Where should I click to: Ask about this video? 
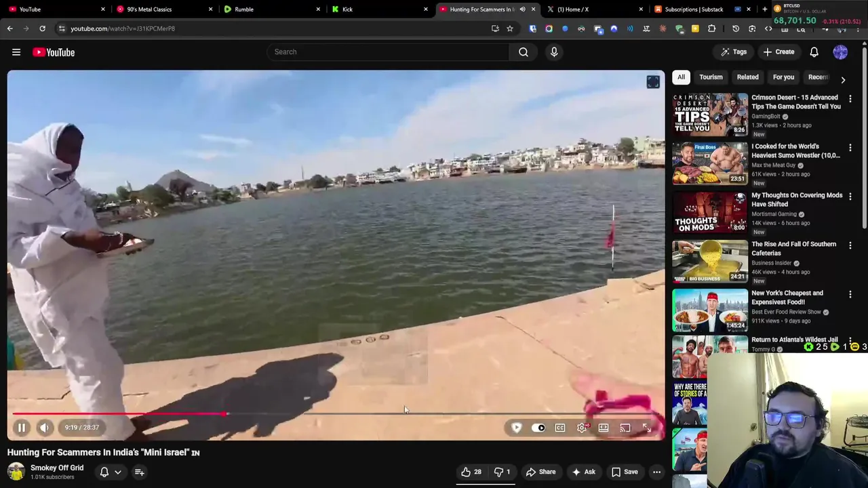coord(584,472)
